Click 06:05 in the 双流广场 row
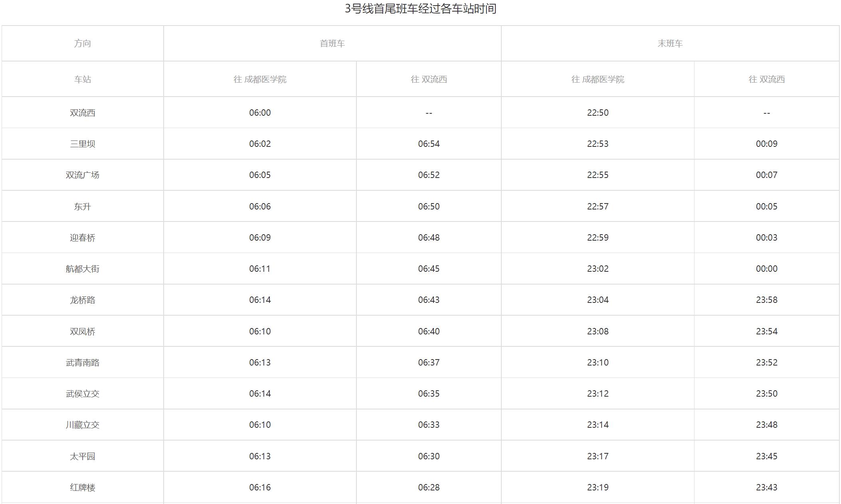 pyautogui.click(x=260, y=175)
